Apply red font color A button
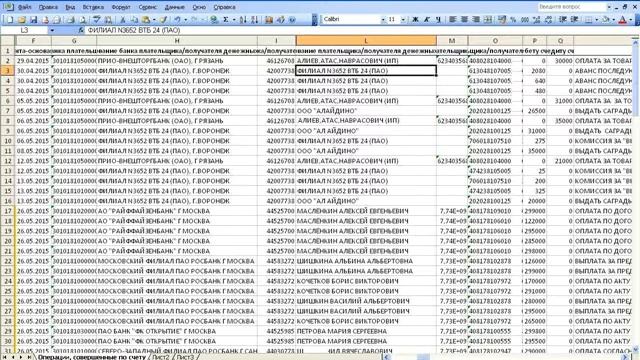This screenshot has width=640, height=360. pos(623,20)
